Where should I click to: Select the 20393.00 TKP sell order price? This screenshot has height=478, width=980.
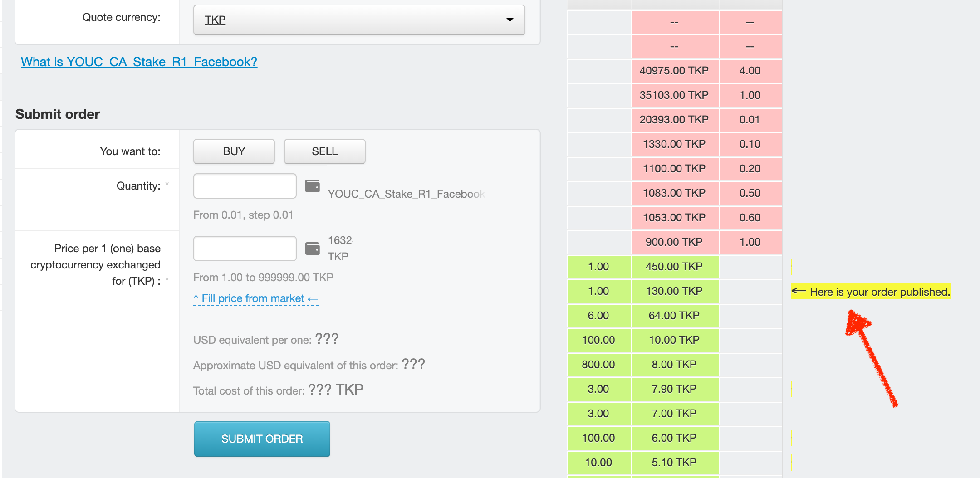click(x=674, y=120)
